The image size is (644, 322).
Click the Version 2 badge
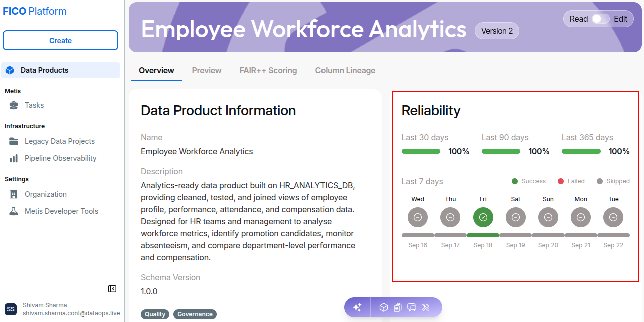click(497, 31)
